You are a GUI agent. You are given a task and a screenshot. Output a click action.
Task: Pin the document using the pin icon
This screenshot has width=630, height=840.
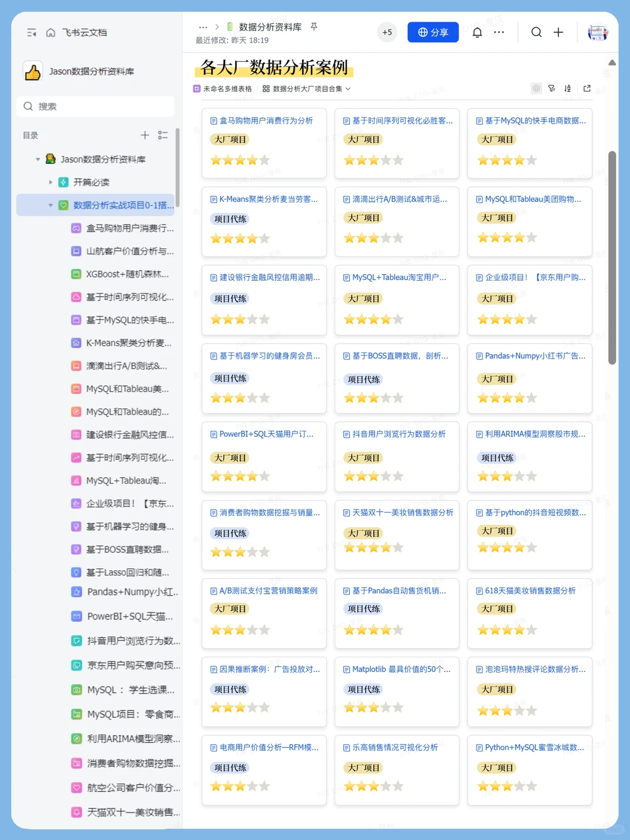pos(314,27)
